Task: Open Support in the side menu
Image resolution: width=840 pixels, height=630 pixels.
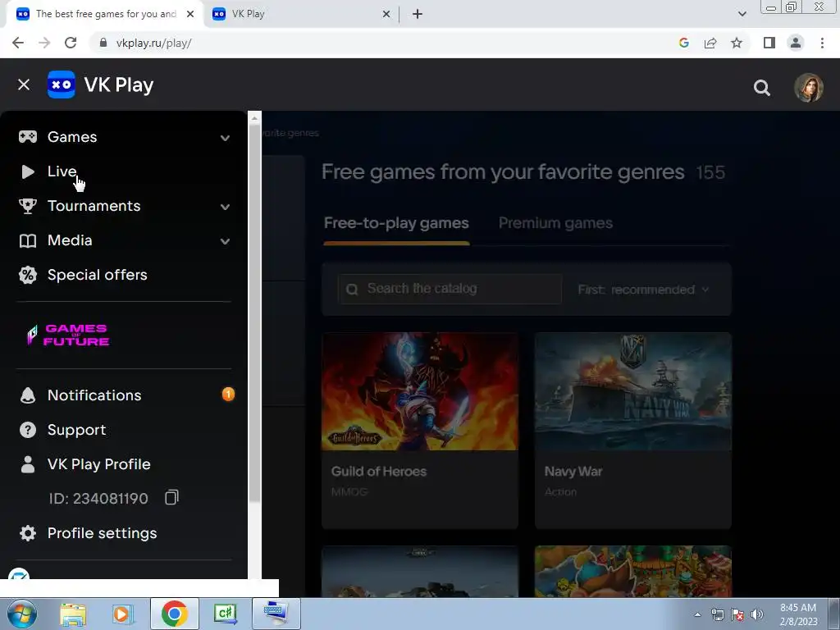Action: tap(76, 430)
